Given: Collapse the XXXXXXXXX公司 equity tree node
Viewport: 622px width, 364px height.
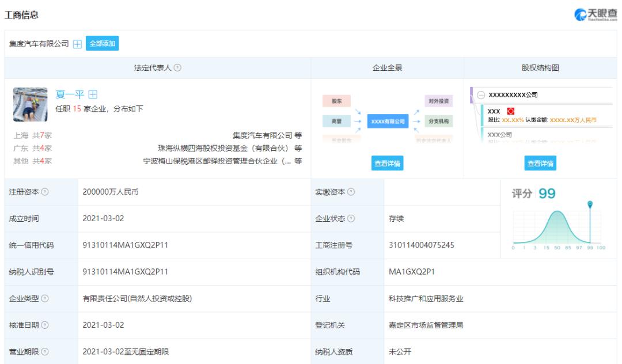Looking at the screenshot, I should [481, 95].
